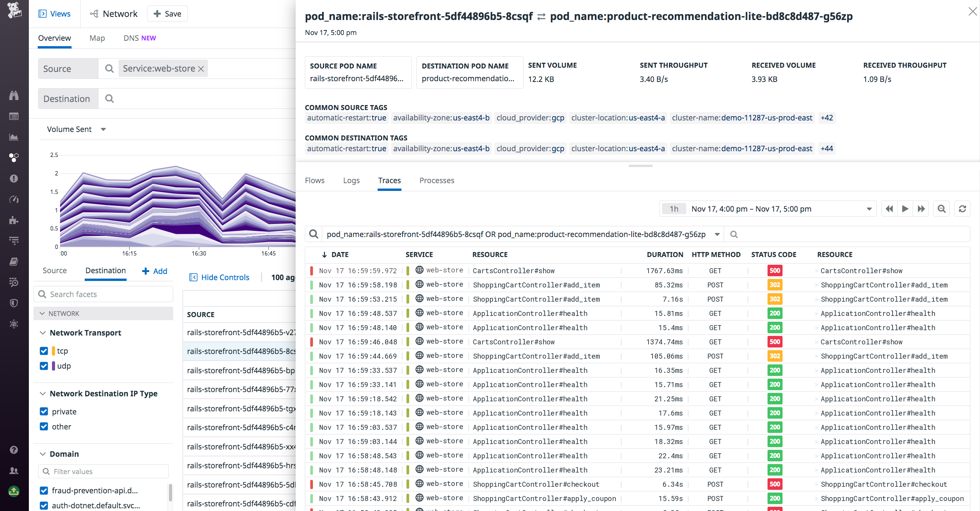
Task: Uncheck the udp network transport filter
Action: 43,366
